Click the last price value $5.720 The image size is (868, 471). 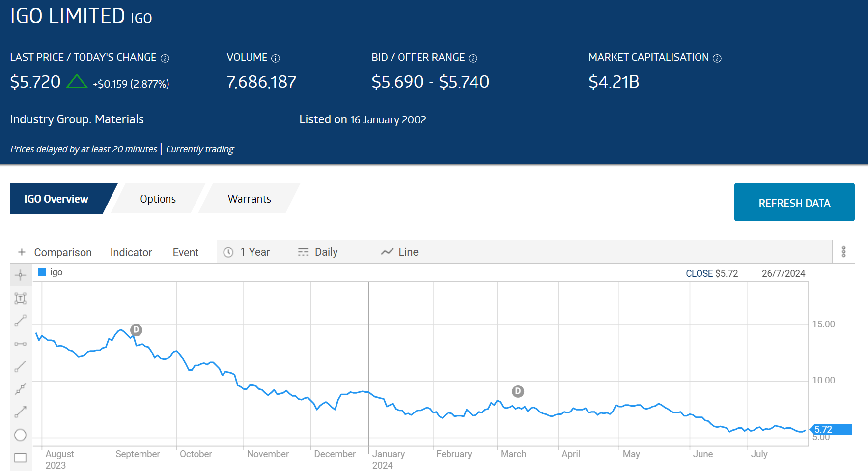(x=35, y=82)
